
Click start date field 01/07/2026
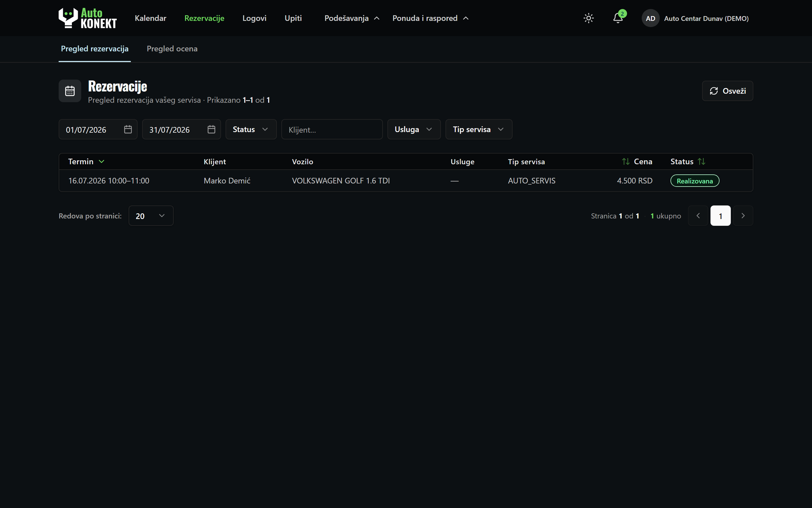point(98,129)
